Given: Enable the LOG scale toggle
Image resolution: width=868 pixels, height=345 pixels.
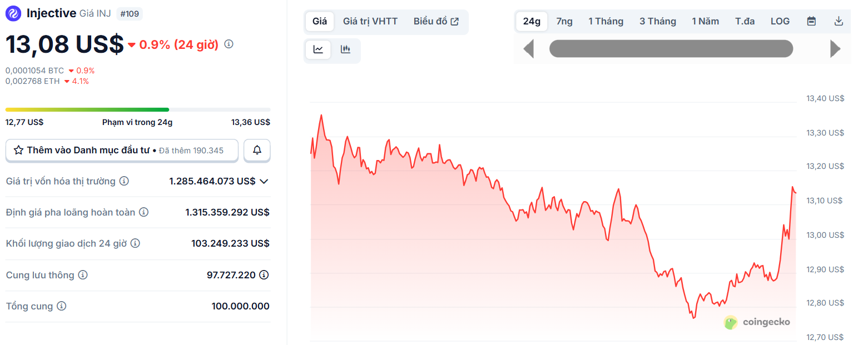Looking at the screenshot, I should [x=780, y=21].
